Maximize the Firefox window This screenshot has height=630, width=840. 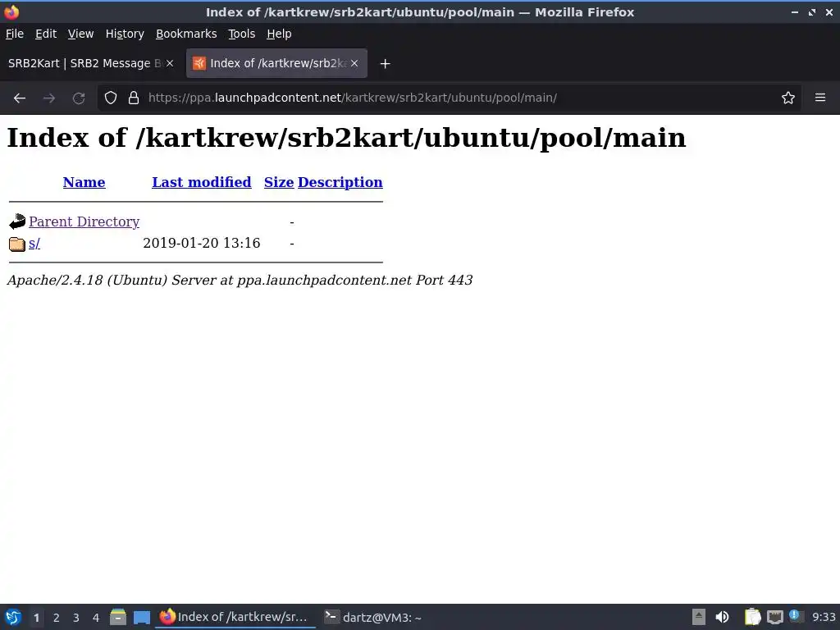[812, 11]
